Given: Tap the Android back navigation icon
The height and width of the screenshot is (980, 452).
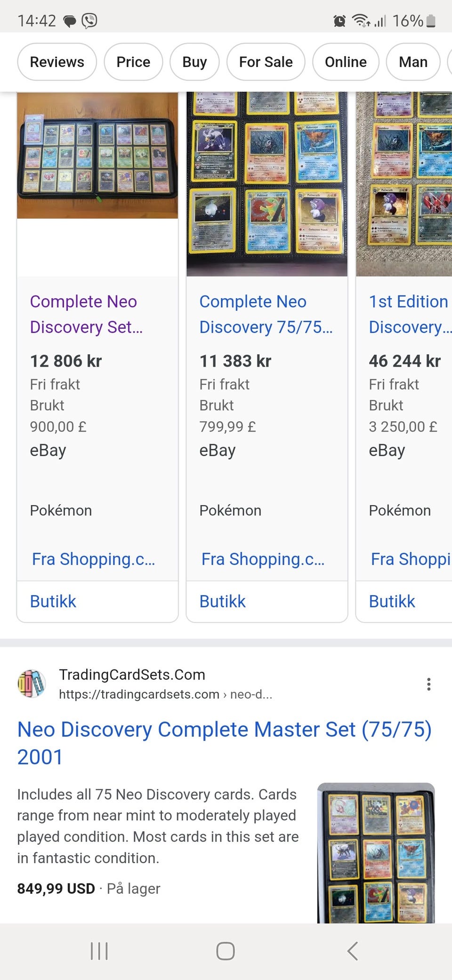Looking at the screenshot, I should pos(353,951).
